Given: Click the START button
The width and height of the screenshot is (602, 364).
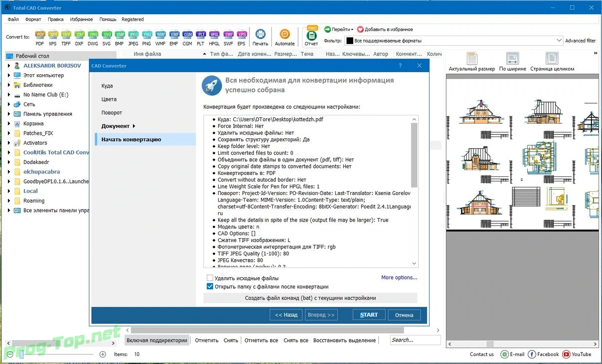Looking at the screenshot, I should click(x=369, y=315).
